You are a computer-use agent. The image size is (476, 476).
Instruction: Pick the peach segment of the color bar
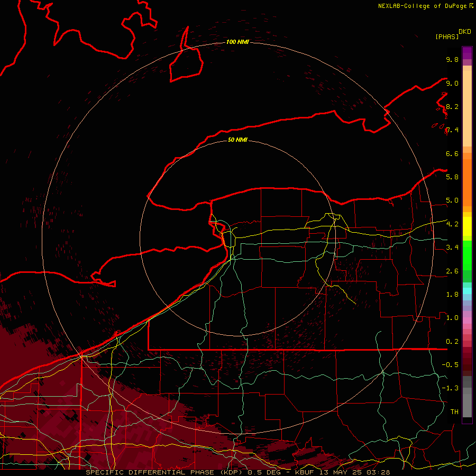[x=467, y=108]
